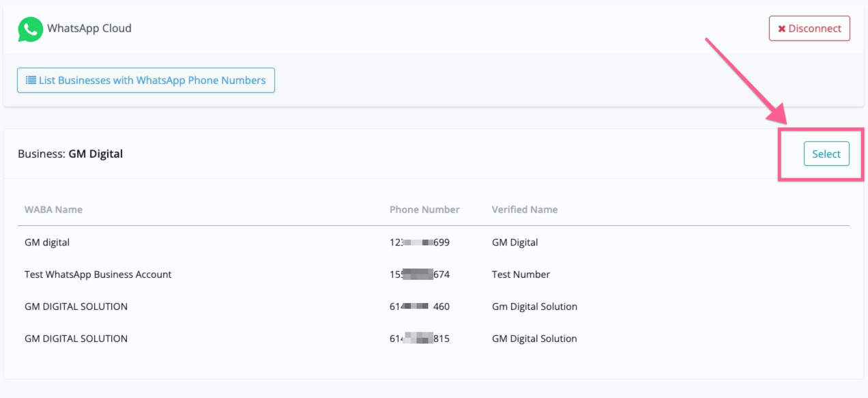Viewport: 868px width, 398px height.
Task: Click verified name GM Digital Solution, last row
Action: click(534, 339)
